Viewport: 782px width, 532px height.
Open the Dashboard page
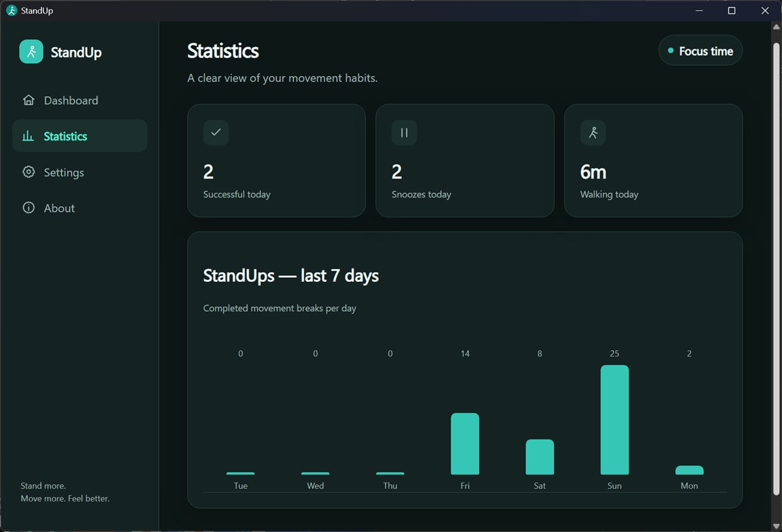[x=80, y=100]
